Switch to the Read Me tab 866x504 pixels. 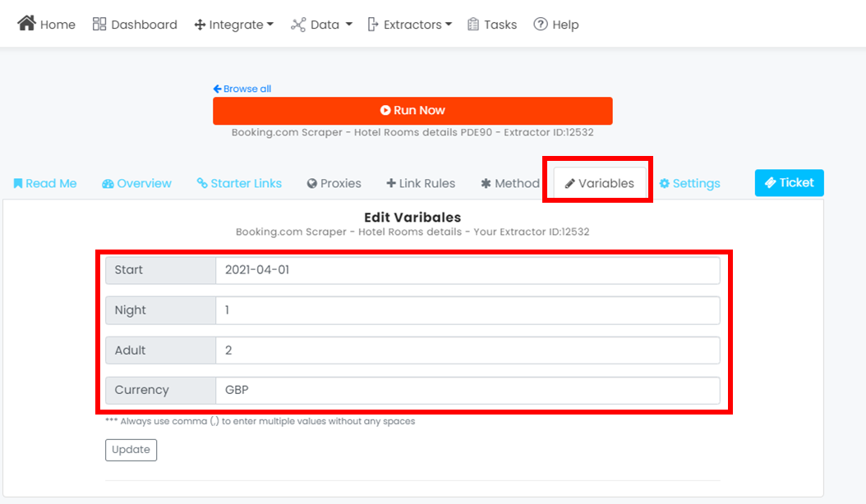[45, 183]
